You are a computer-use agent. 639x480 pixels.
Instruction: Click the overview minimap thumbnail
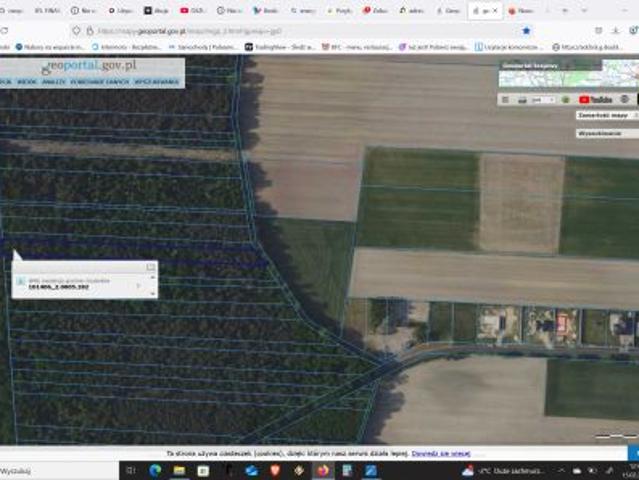point(567,74)
